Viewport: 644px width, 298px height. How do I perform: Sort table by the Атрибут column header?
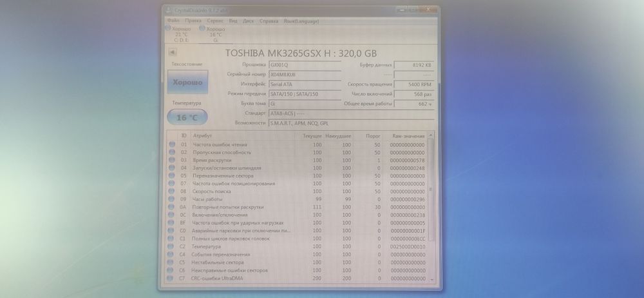coord(202,136)
